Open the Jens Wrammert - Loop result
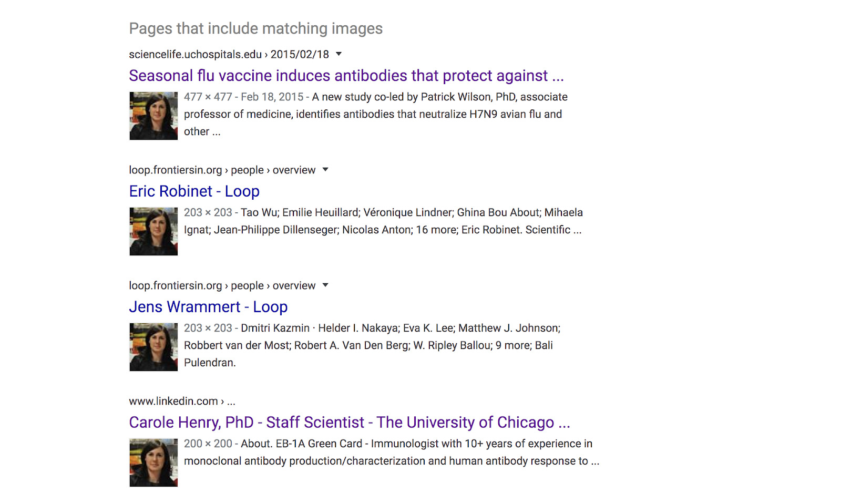Screen dimensions: 841x504 point(208,307)
